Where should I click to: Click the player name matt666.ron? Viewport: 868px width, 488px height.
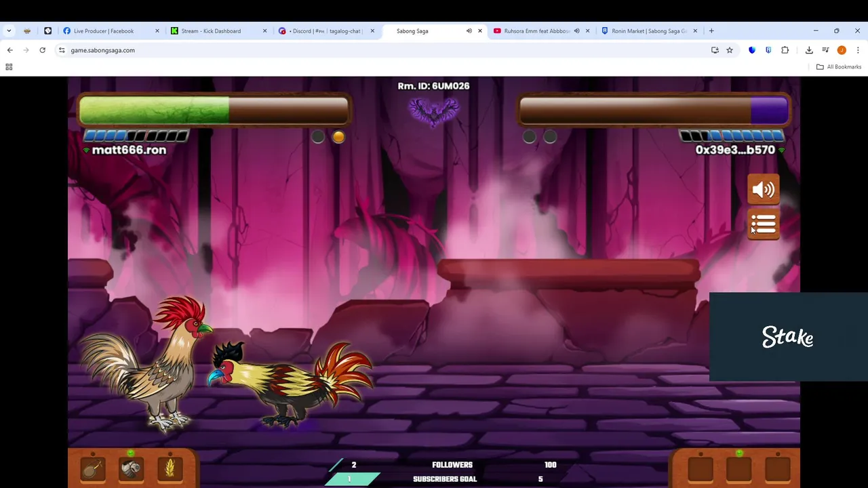[129, 150]
